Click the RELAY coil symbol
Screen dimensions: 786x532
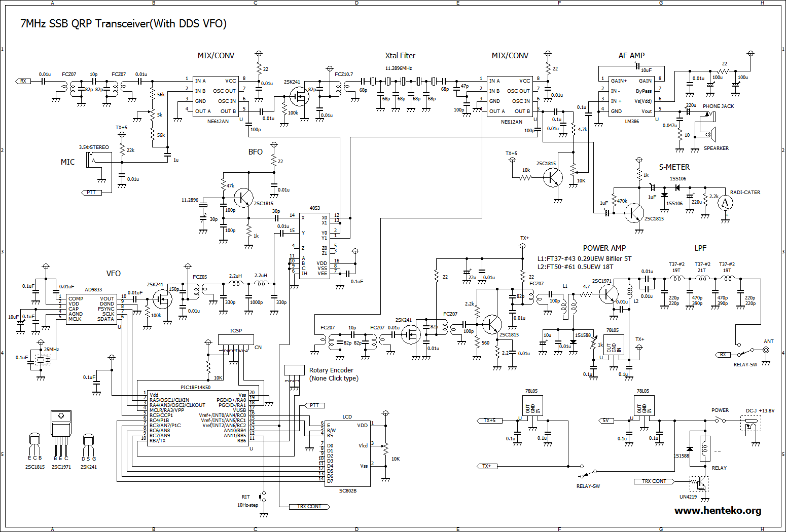(x=705, y=448)
